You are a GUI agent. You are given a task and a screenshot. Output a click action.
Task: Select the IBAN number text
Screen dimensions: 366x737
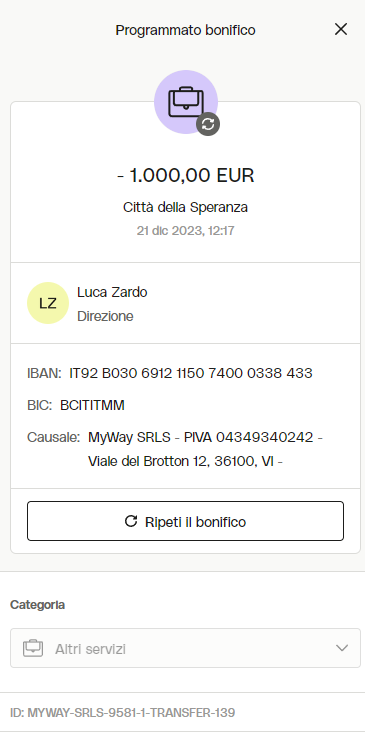(191, 373)
